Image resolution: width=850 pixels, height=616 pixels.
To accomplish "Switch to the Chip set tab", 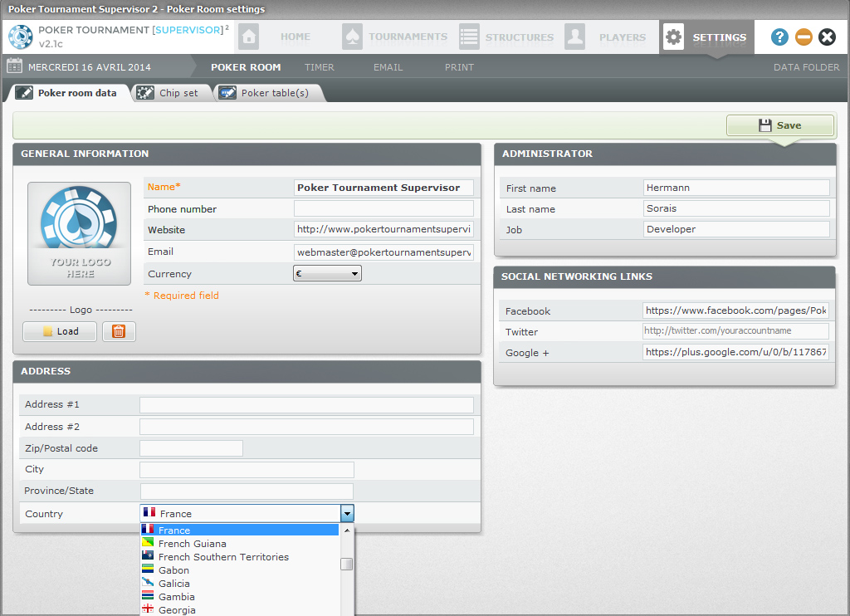I will point(169,93).
